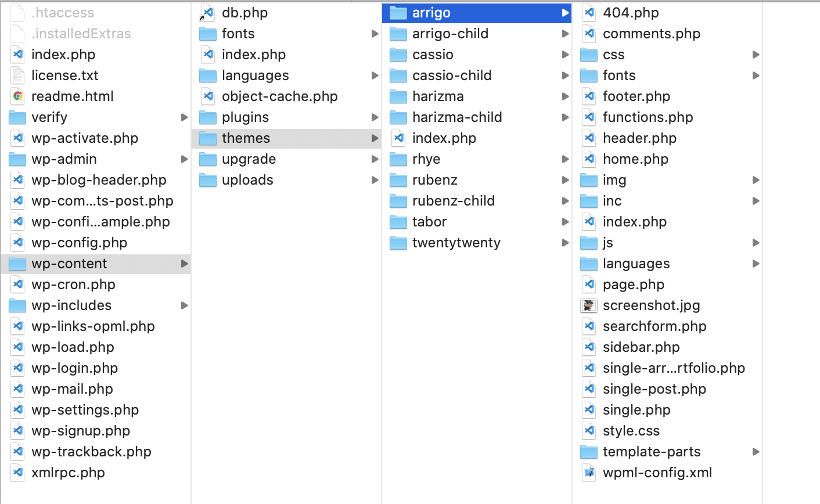
Task: Expand the rubenz-child folder arrow
Action: [x=565, y=201]
